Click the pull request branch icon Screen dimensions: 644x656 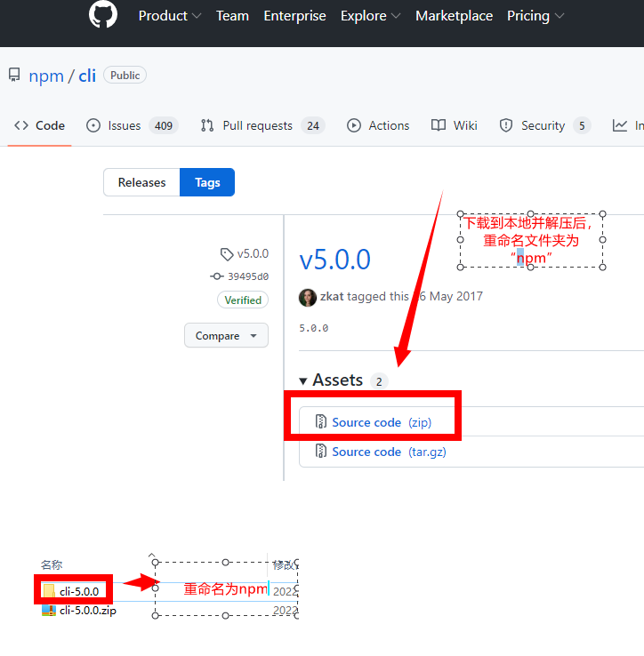(x=207, y=125)
